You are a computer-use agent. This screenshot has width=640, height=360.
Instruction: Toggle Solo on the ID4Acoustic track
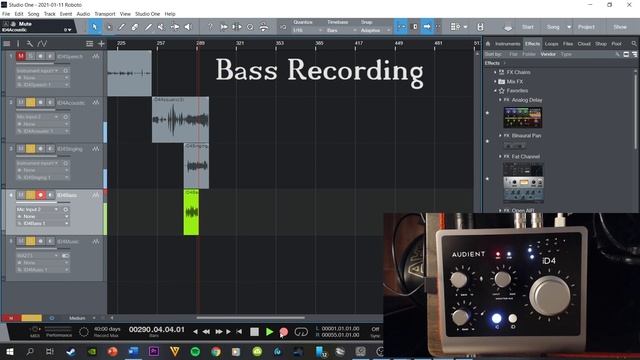coord(30,102)
